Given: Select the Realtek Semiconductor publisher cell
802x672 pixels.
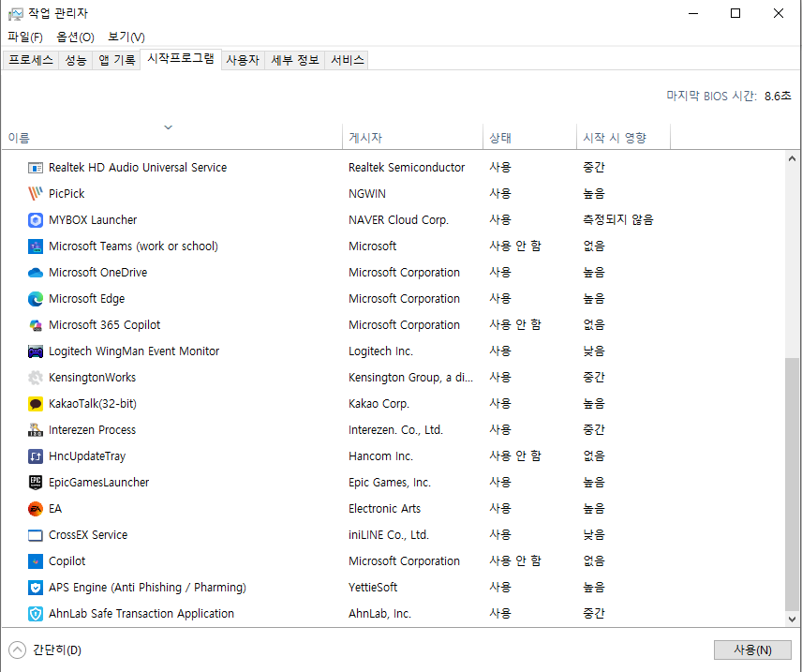Looking at the screenshot, I should [407, 168].
